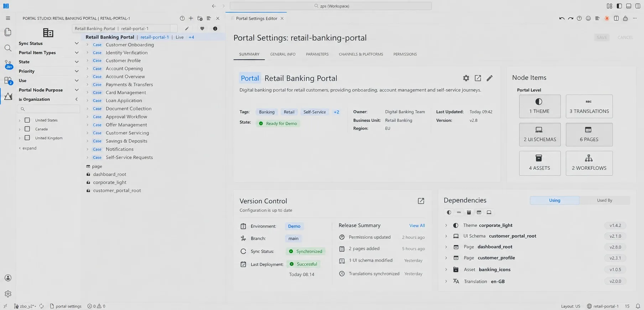Click open-in-new icon on Portal card
Viewport: 644px width, 310px height.
[478, 78]
